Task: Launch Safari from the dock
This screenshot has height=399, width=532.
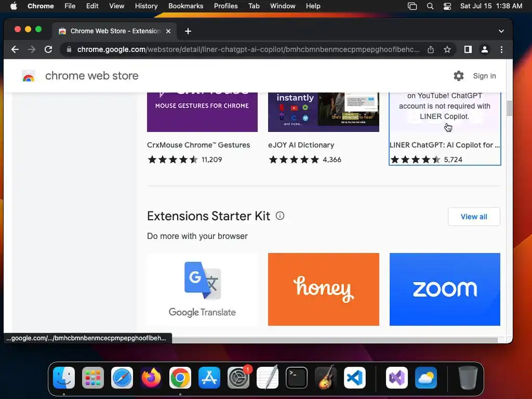Action: tap(122, 378)
